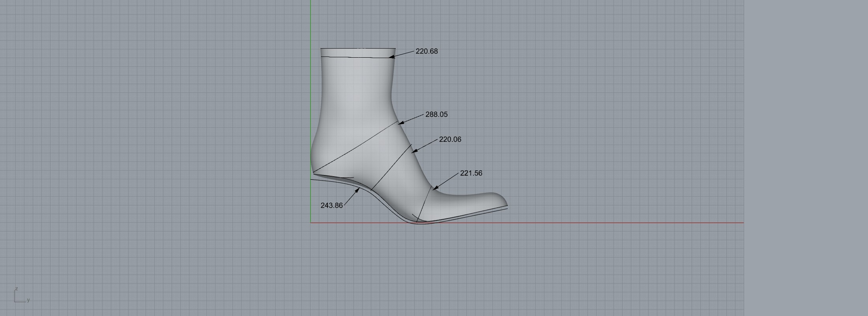Select the 288.05 measurement label
Screen dimensions: 868x316
coord(436,115)
